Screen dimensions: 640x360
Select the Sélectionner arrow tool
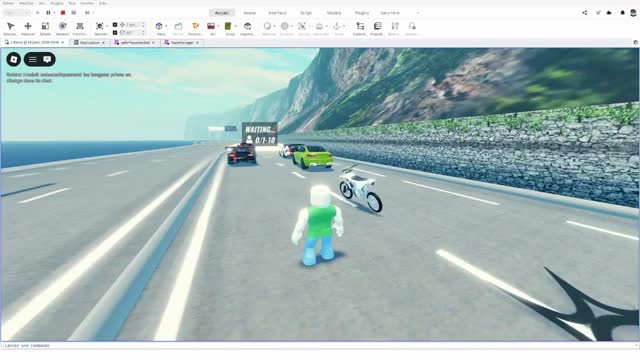[11, 27]
